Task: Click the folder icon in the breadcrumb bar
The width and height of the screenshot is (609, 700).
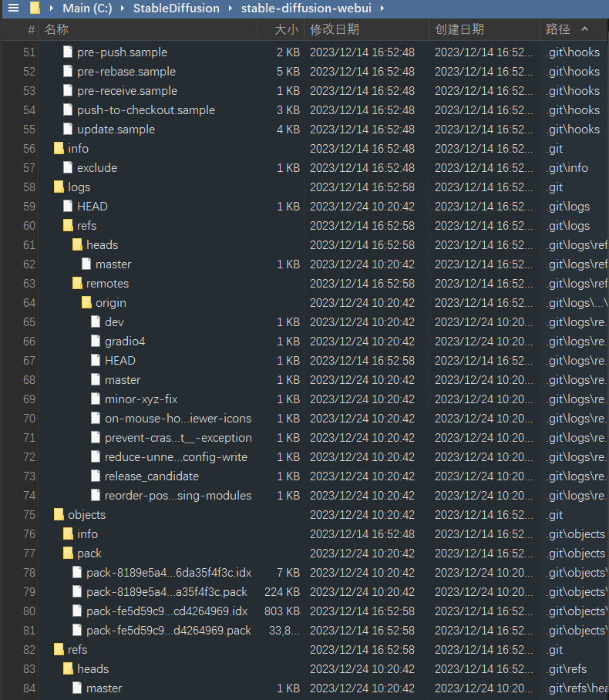Action: click(35, 8)
